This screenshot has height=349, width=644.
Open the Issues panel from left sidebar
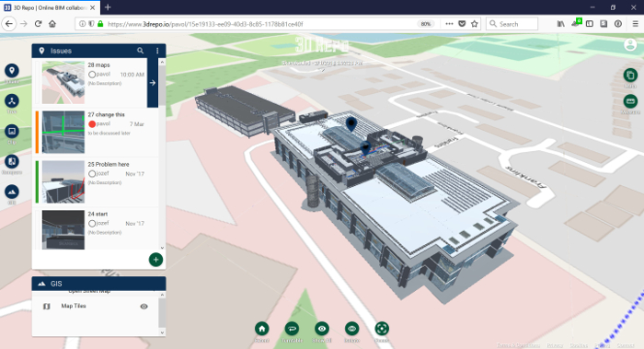(12, 71)
